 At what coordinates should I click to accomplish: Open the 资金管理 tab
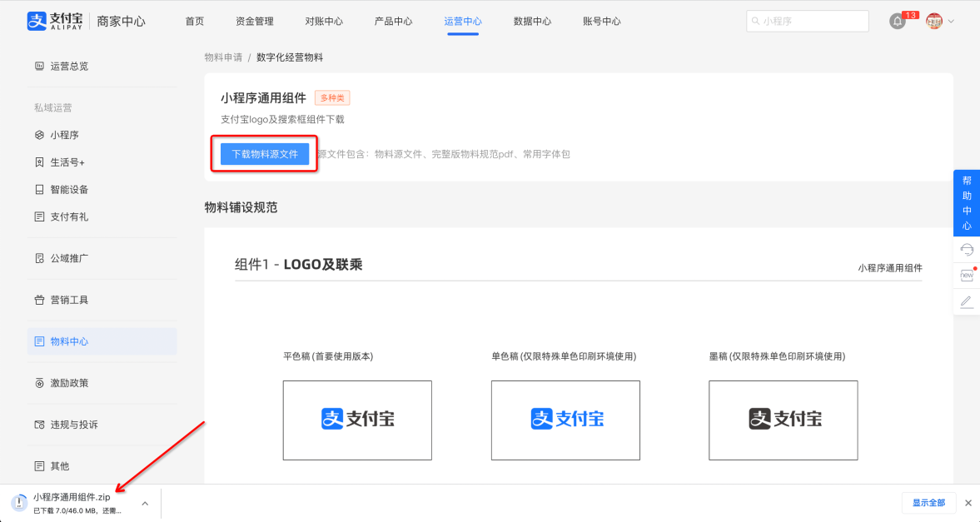point(255,22)
